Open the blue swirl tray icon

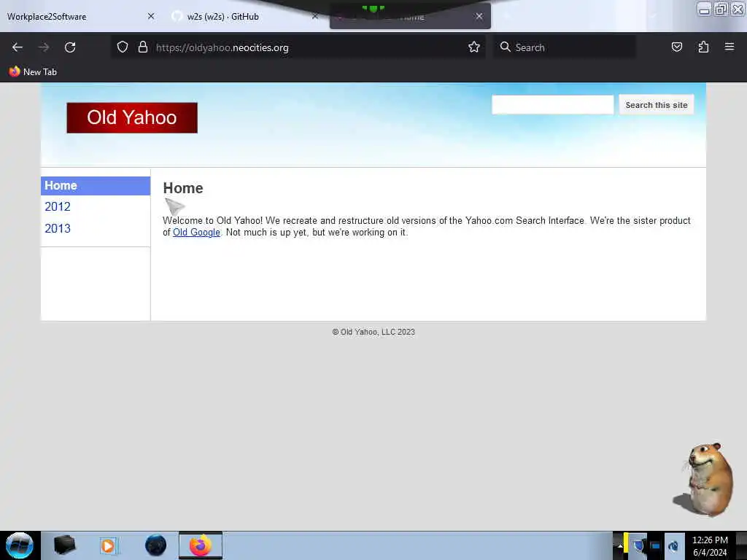point(673,545)
